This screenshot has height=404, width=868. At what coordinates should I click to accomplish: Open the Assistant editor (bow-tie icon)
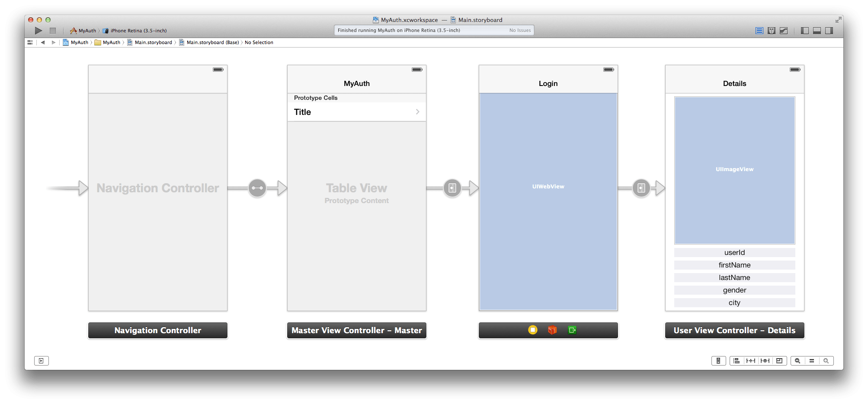pyautogui.click(x=772, y=30)
